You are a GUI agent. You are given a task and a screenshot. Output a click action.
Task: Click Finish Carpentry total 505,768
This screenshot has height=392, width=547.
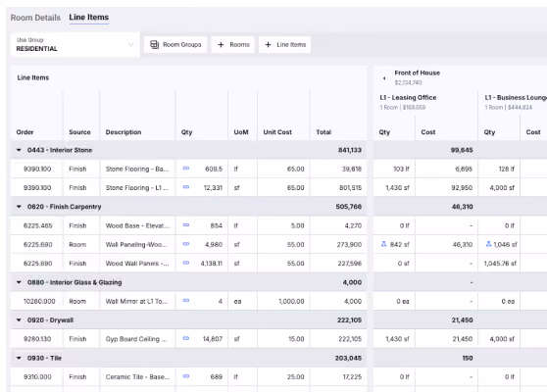(349, 207)
